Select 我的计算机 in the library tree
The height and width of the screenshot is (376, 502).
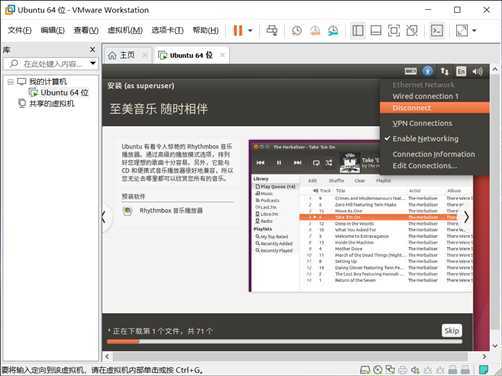click(48, 82)
